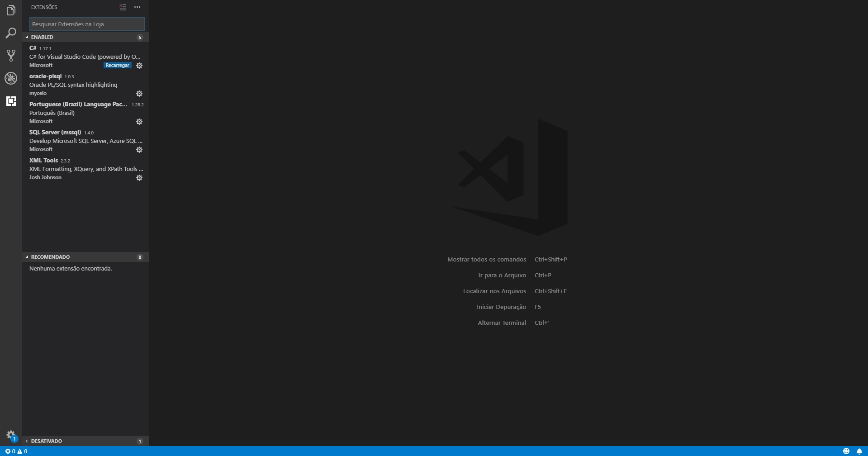Open settings gear for oracle-plsql extension

pyautogui.click(x=139, y=94)
